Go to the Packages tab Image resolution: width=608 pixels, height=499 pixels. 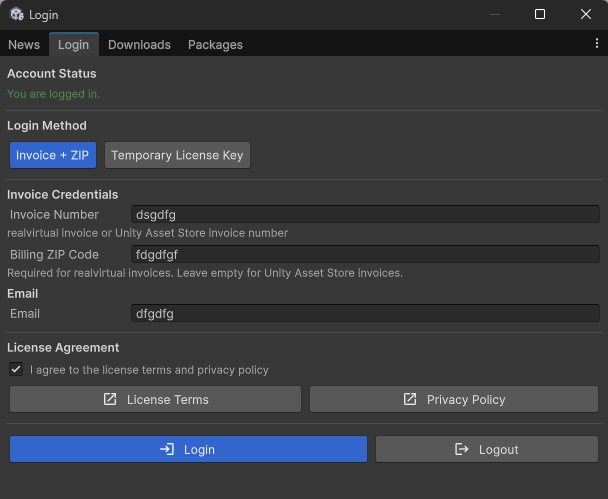click(x=215, y=44)
